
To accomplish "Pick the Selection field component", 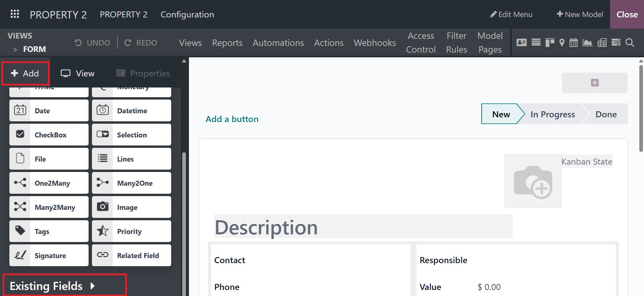I will [x=132, y=135].
